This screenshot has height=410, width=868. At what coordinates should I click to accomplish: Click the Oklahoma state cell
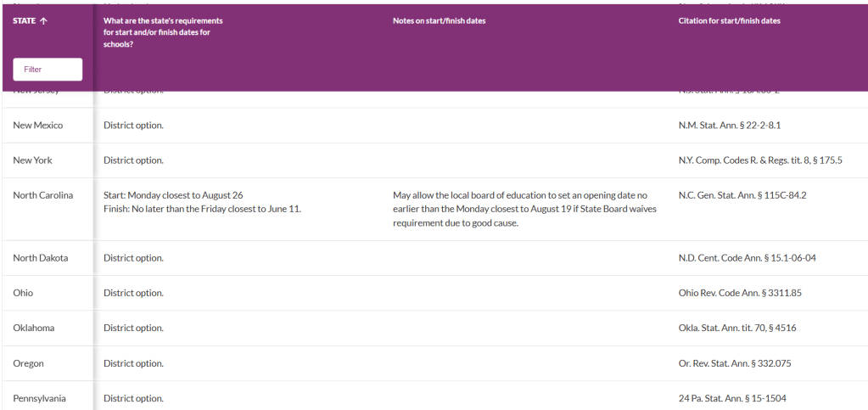pos(33,328)
